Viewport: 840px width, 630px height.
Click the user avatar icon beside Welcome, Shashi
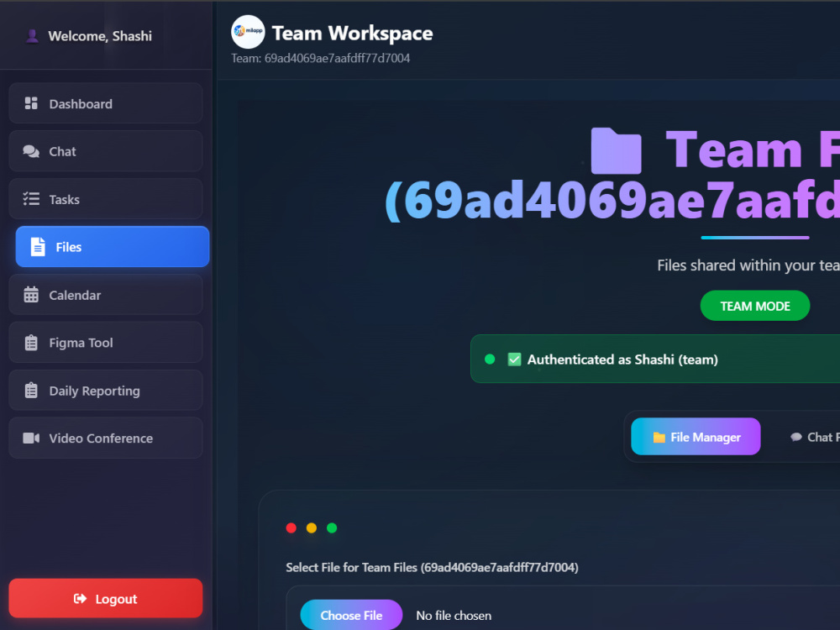32,36
